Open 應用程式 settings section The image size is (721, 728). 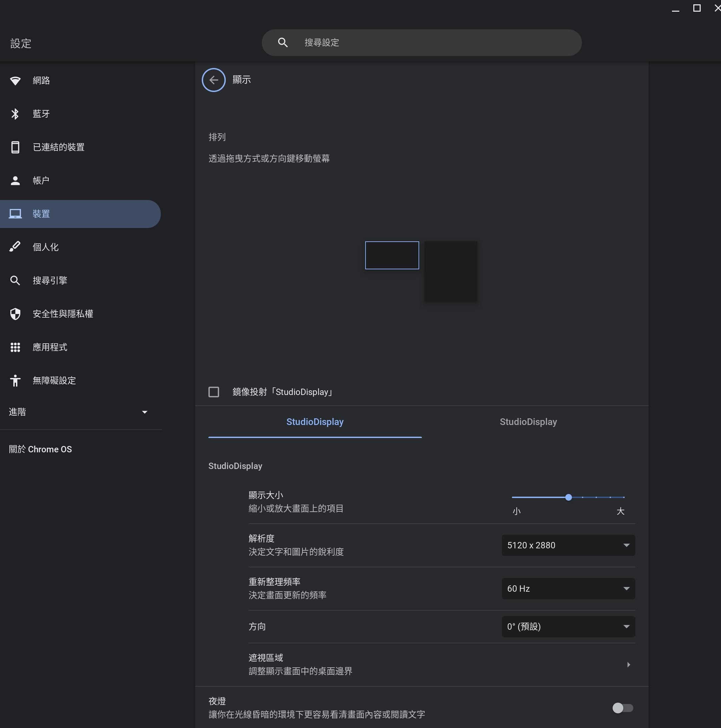click(x=81, y=347)
